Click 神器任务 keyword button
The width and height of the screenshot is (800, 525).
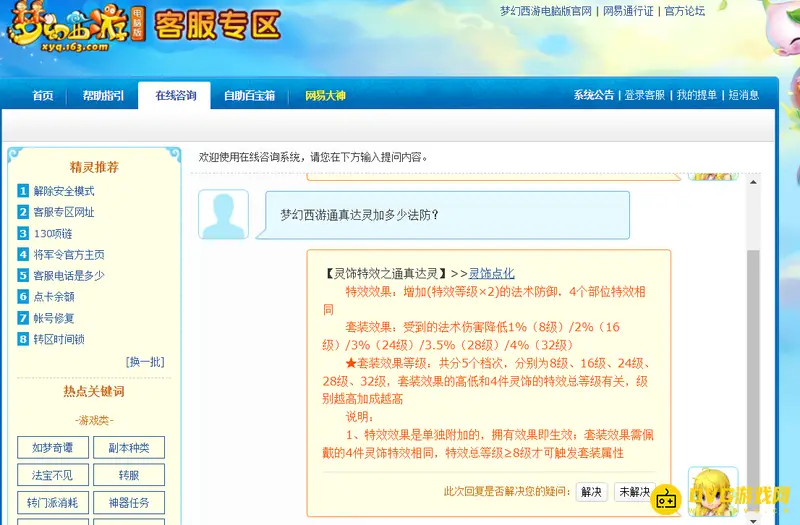tap(129, 503)
